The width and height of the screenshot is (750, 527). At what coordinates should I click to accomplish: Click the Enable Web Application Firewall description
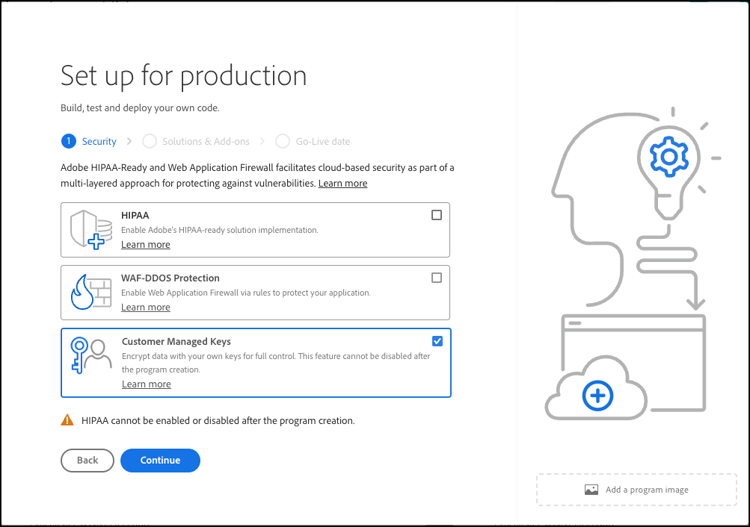click(246, 293)
